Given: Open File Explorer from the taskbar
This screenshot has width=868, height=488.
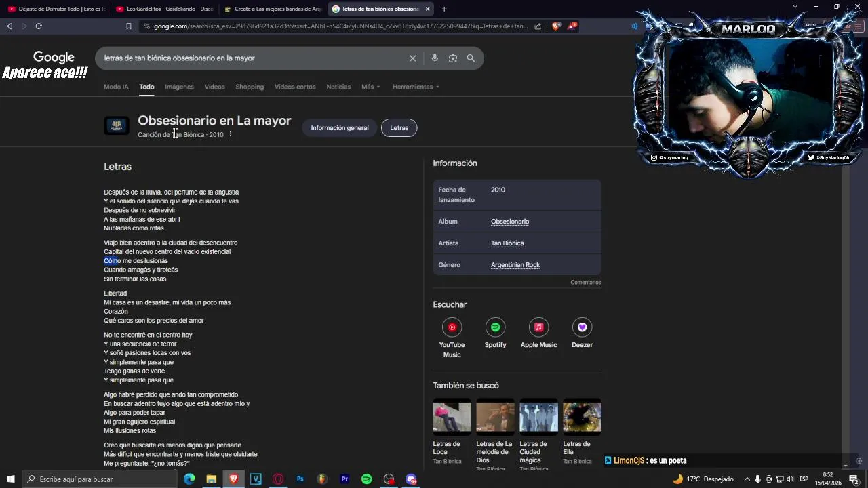Looking at the screenshot, I should pyautogui.click(x=212, y=479).
